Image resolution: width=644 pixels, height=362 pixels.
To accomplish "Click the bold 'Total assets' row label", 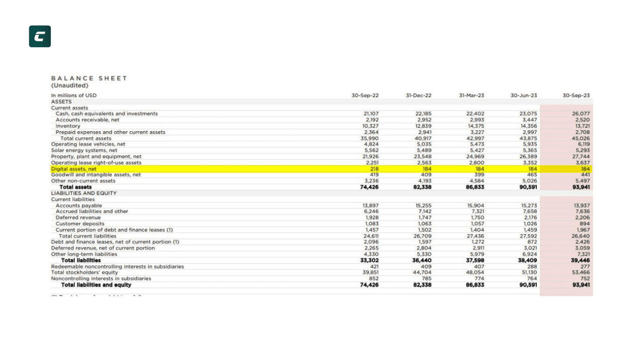I will (x=76, y=187).
